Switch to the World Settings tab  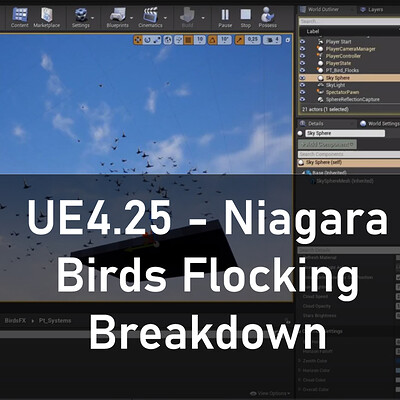[380, 124]
